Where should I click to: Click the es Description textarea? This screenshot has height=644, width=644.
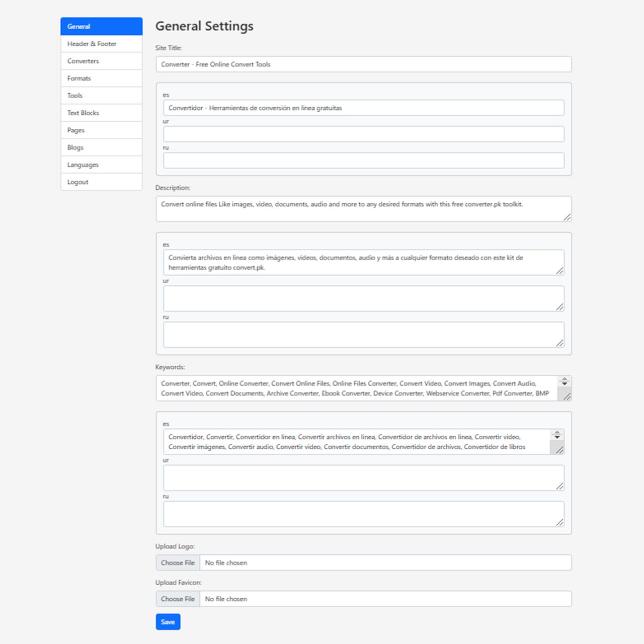364,263
